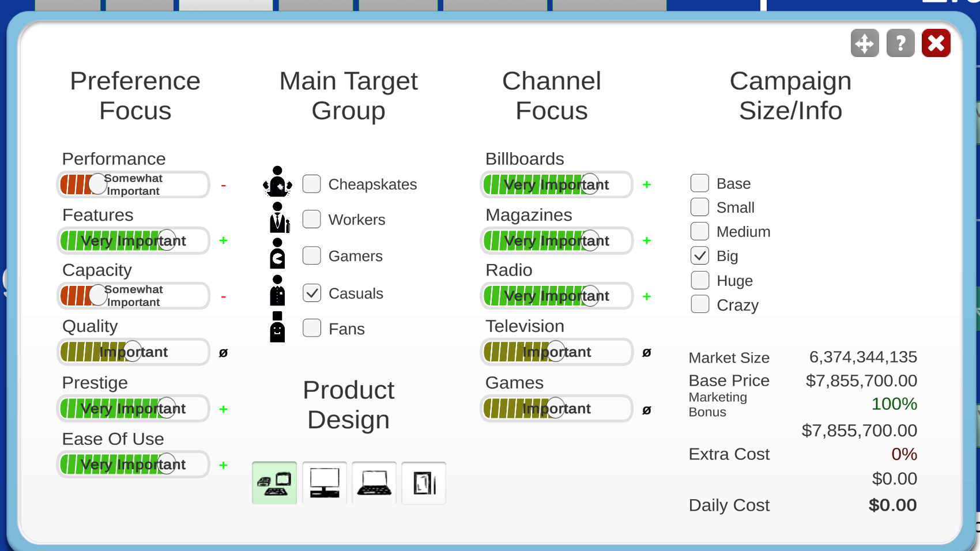Click the Main Target Group heading

click(348, 96)
